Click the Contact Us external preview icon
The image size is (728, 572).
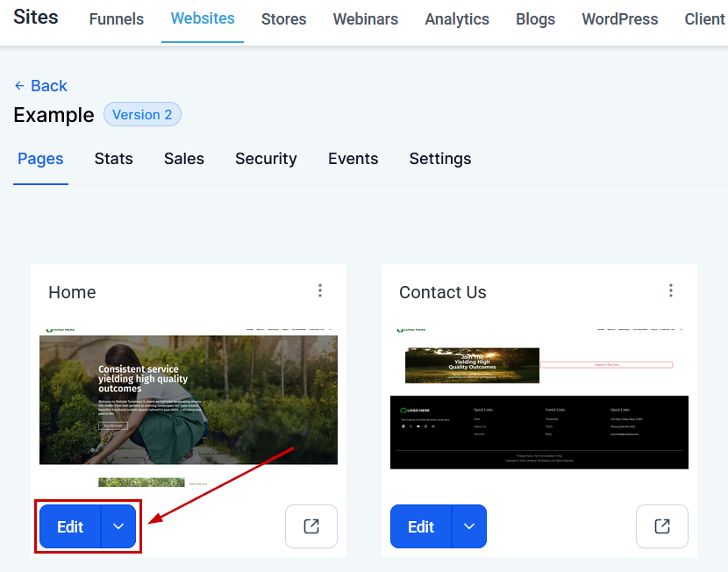662,526
